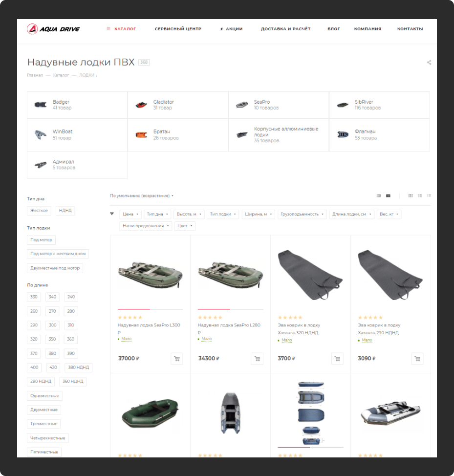Open the Ширина, м filter dropdown

258,215
